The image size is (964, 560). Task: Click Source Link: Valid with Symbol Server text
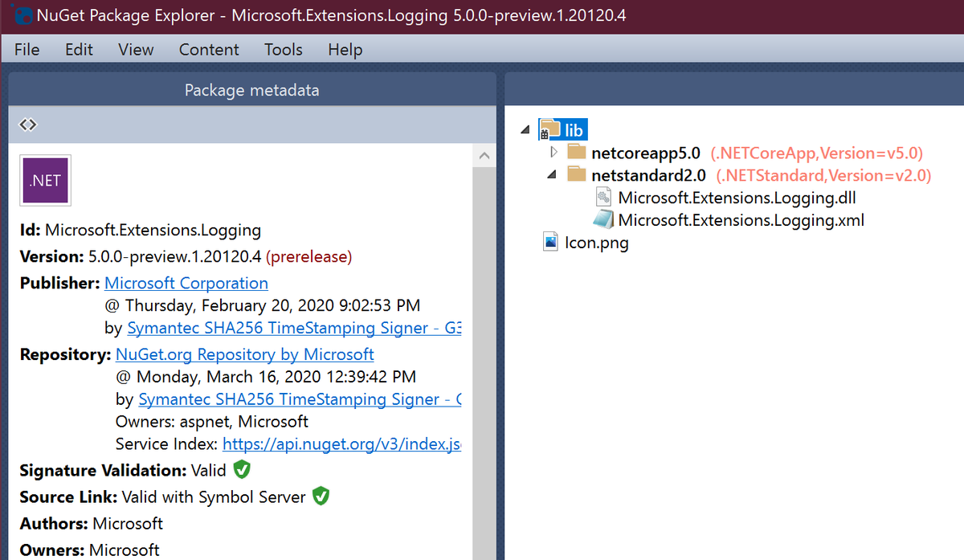pos(162,497)
